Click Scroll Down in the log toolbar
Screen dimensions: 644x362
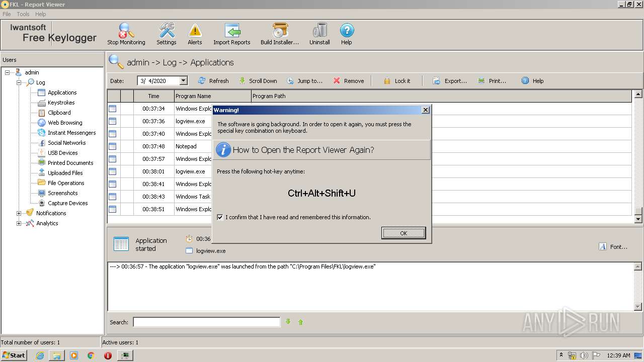click(x=258, y=80)
